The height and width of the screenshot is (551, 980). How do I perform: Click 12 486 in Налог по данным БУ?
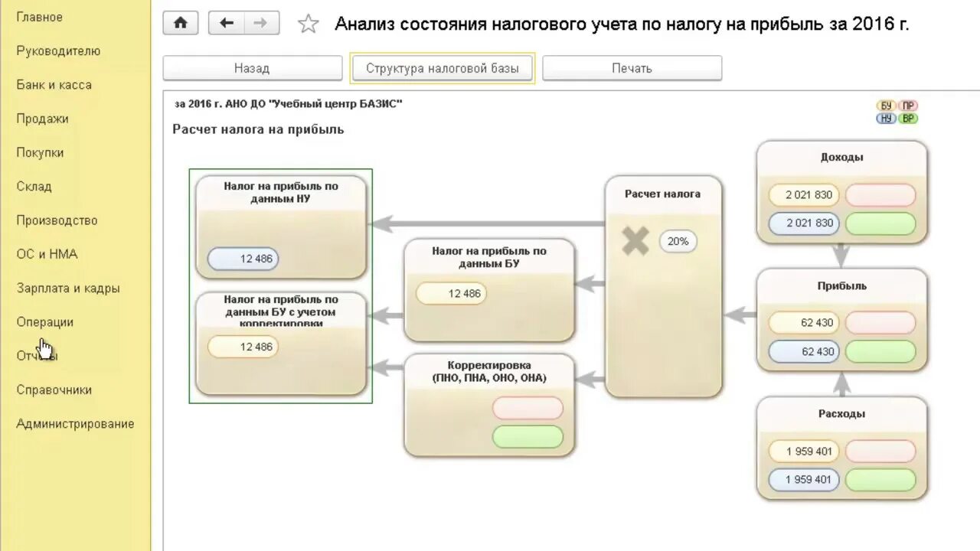(452, 294)
